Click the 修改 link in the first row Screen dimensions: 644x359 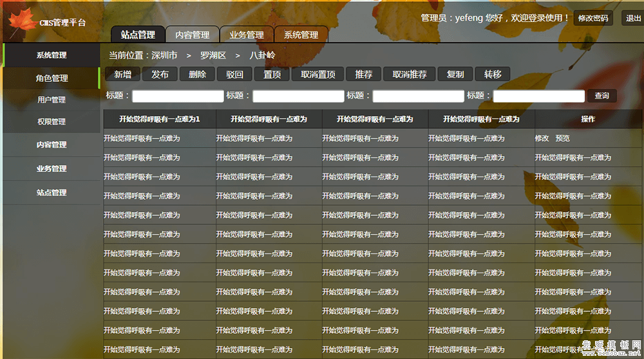(x=542, y=139)
